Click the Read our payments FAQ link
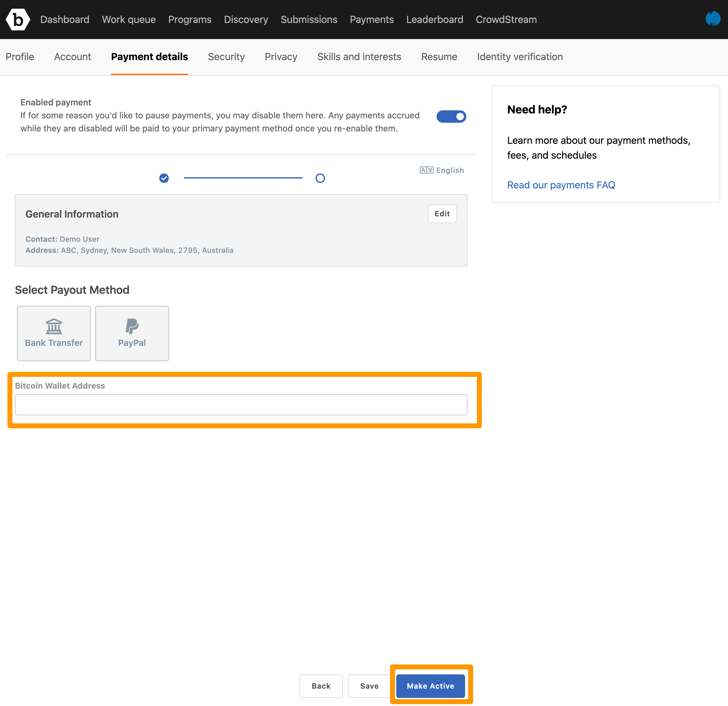728x706 pixels. [x=560, y=184]
